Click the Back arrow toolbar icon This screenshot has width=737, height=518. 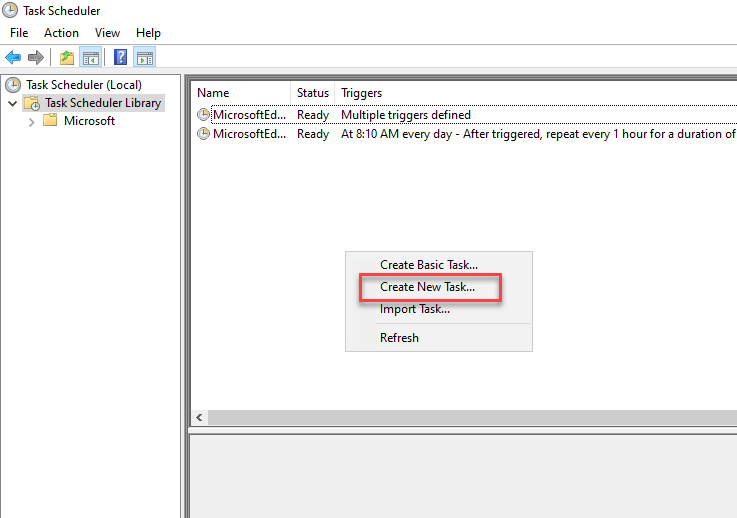pyautogui.click(x=13, y=58)
